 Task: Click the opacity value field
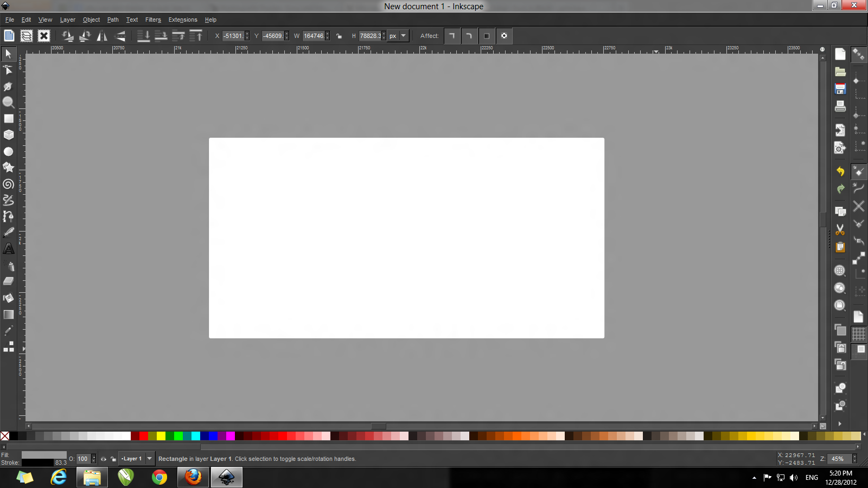pos(83,459)
